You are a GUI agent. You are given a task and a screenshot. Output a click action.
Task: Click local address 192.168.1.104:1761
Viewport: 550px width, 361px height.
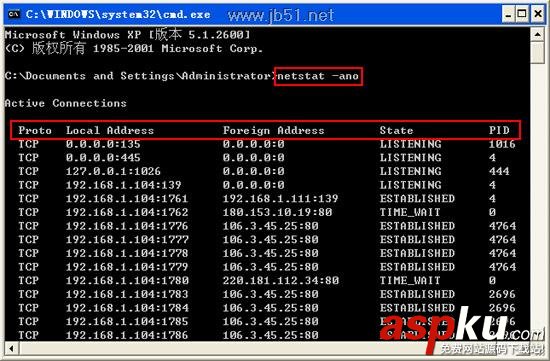(x=127, y=199)
